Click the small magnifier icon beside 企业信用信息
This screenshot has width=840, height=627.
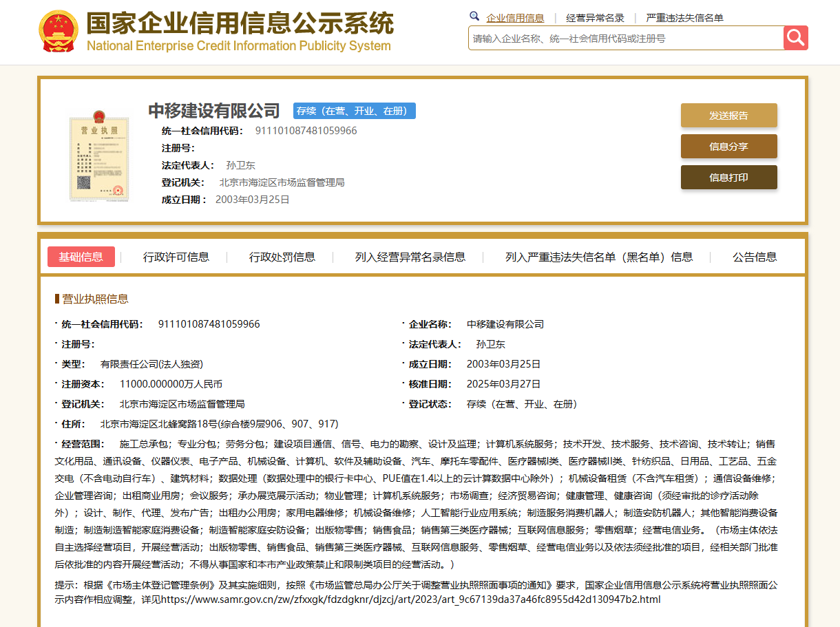(x=474, y=17)
